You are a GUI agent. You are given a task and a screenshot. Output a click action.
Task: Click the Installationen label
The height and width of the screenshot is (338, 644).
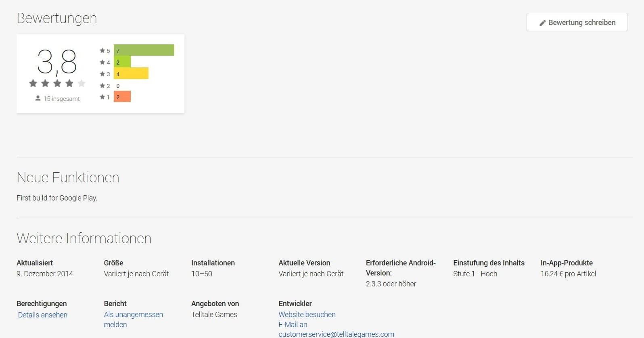click(x=213, y=263)
